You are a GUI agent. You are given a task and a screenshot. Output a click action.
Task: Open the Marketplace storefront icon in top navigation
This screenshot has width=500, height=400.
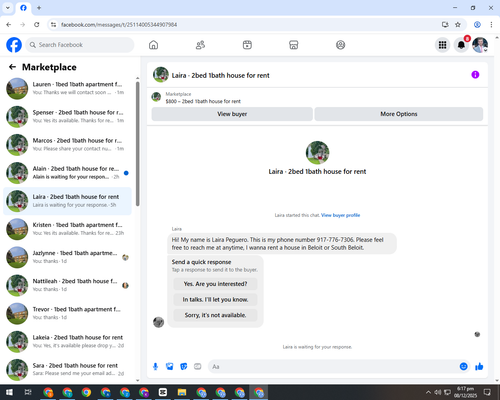[x=294, y=45]
